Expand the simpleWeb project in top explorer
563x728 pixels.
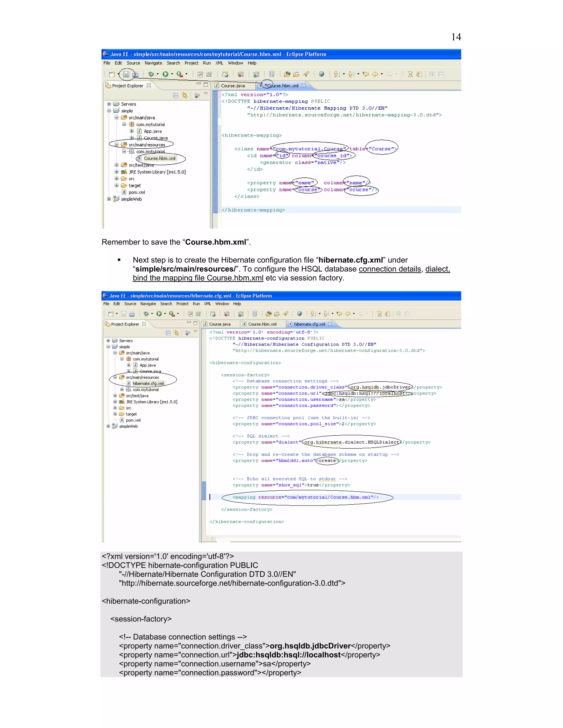coord(109,199)
